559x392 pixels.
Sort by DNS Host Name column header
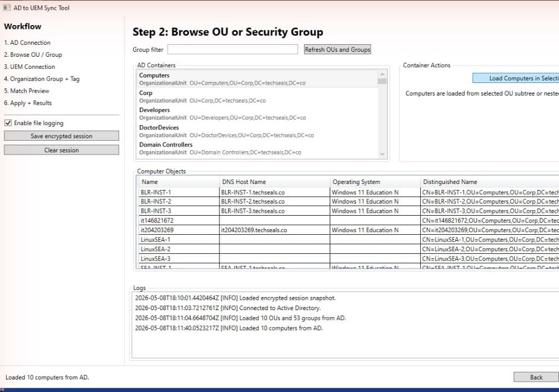click(275, 182)
